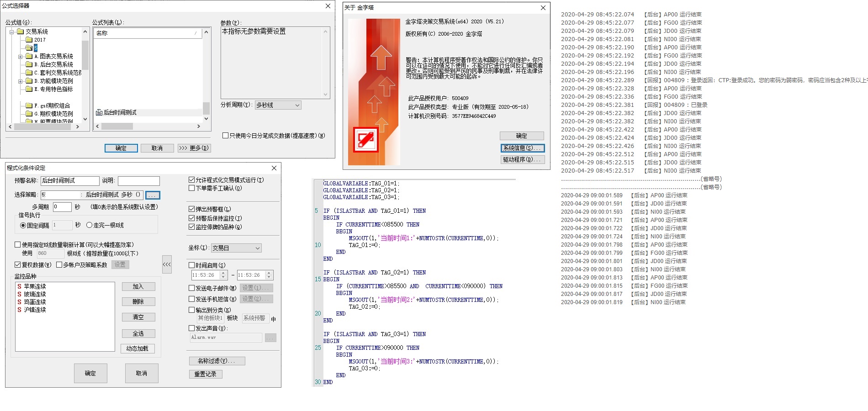Click the S icon beside 沪镍连续
This screenshot has width=868, height=411.
coord(19,310)
